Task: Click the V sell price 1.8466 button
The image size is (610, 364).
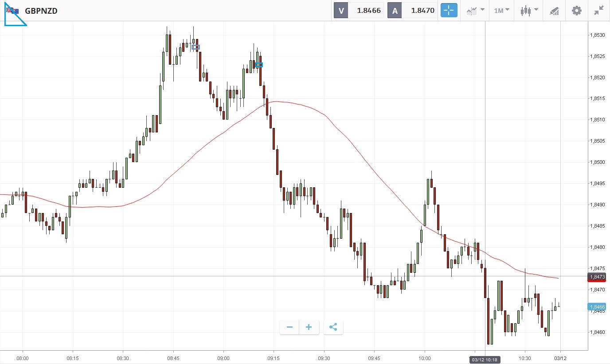Action: point(359,10)
